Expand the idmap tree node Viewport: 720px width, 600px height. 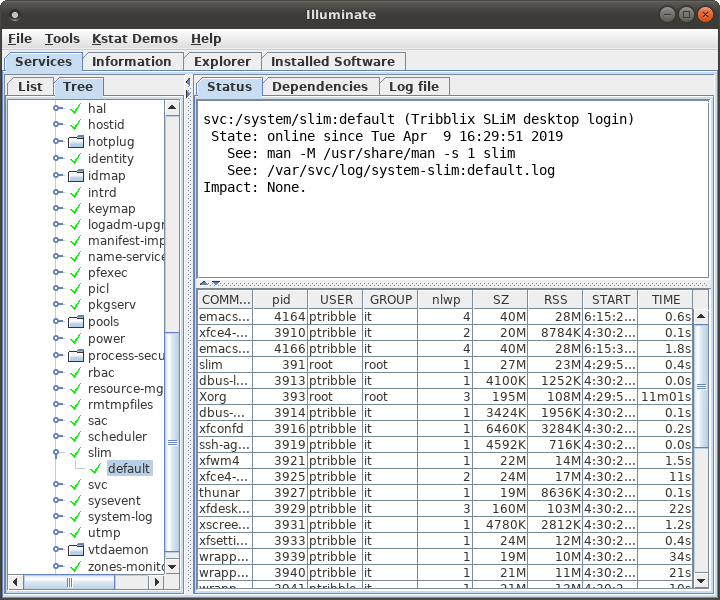click(57, 175)
